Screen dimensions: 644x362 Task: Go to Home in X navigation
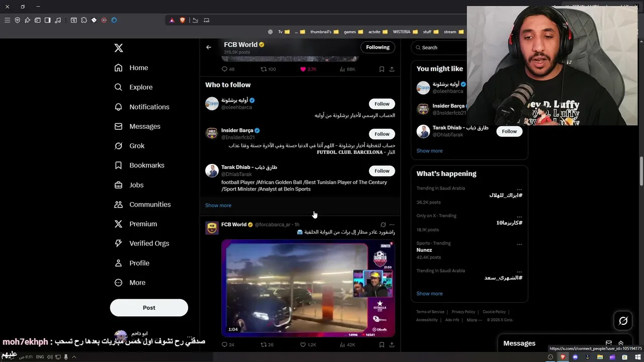point(131,68)
